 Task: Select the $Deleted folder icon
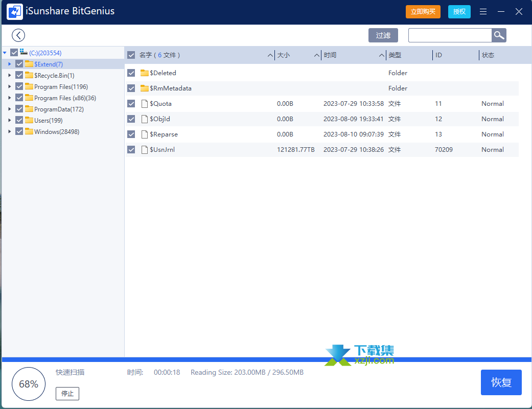point(145,73)
